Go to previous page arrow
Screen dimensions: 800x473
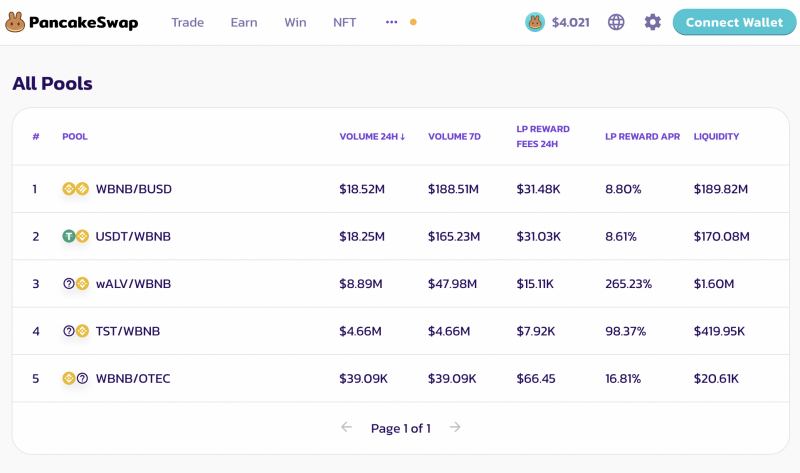coord(346,427)
